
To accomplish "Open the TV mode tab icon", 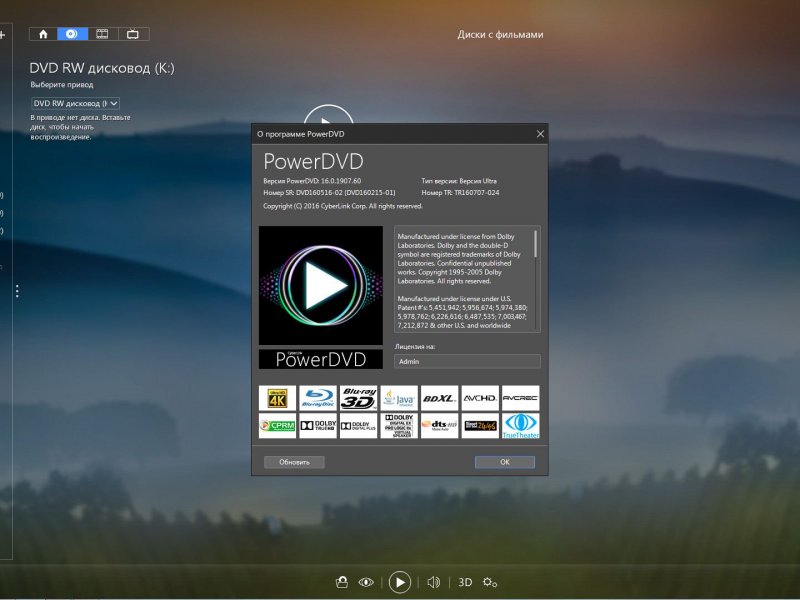I will (x=133, y=34).
